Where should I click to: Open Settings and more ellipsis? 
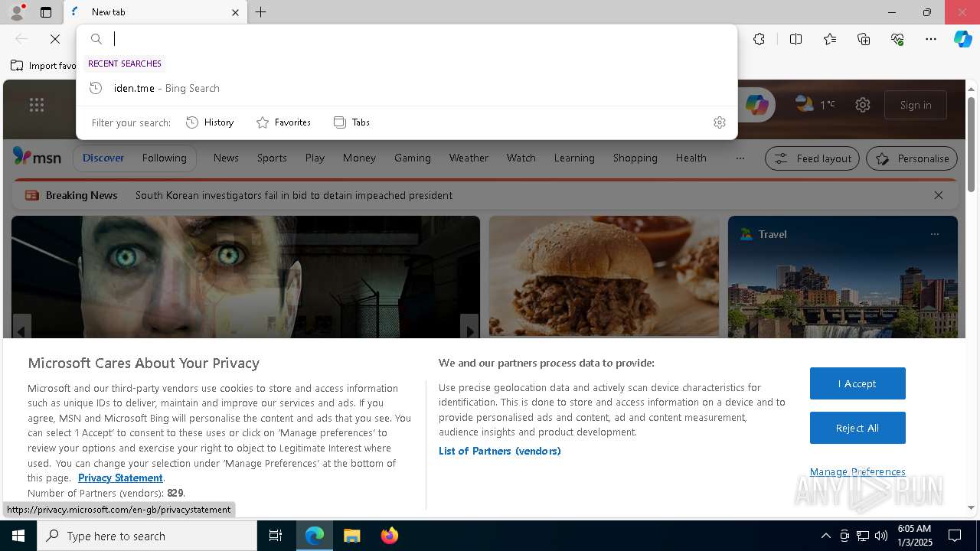(x=931, y=39)
